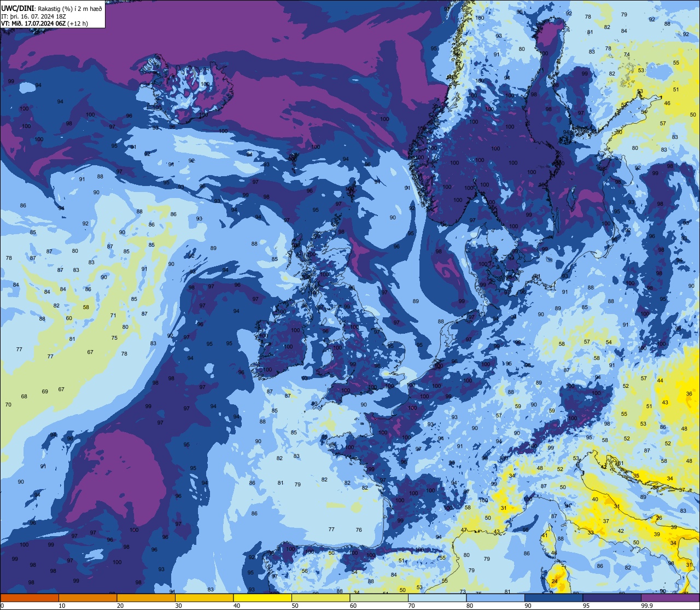Pick the 50–60% pale yellow legend swatch
Screen dimensions: 700x610
pos(320,598)
